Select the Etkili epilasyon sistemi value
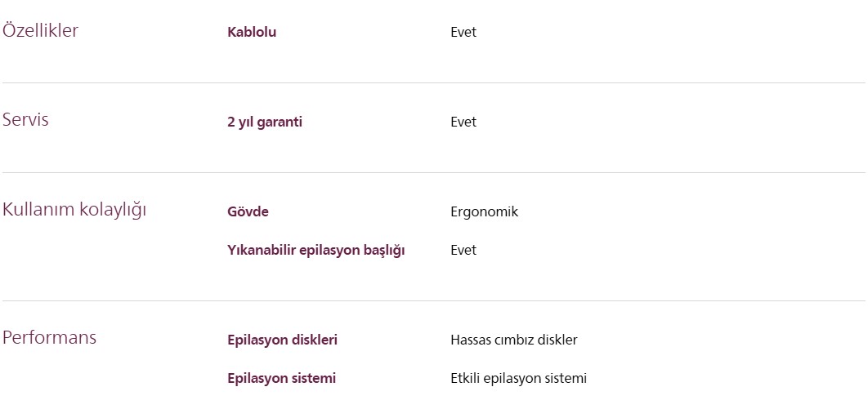The image size is (868, 418). (x=518, y=379)
